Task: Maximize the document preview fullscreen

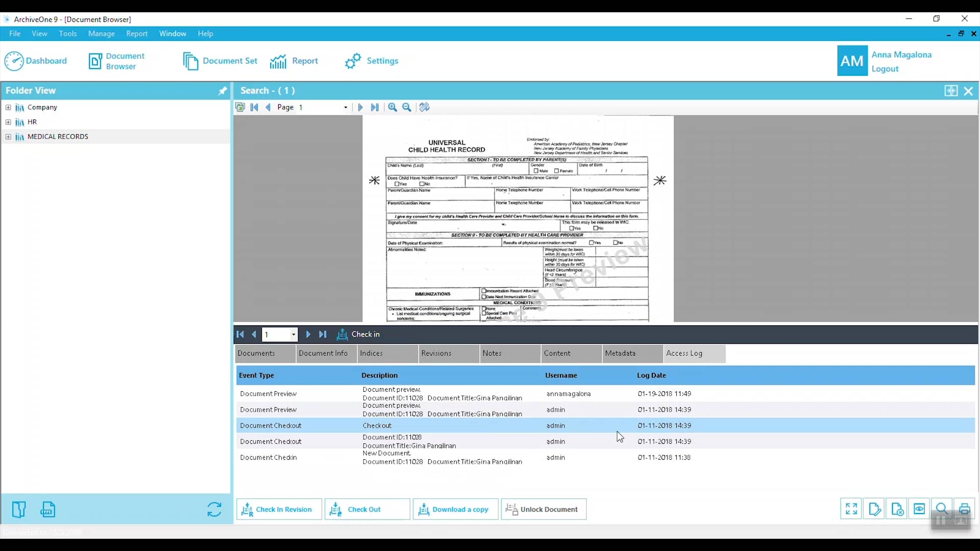Action: [851, 509]
